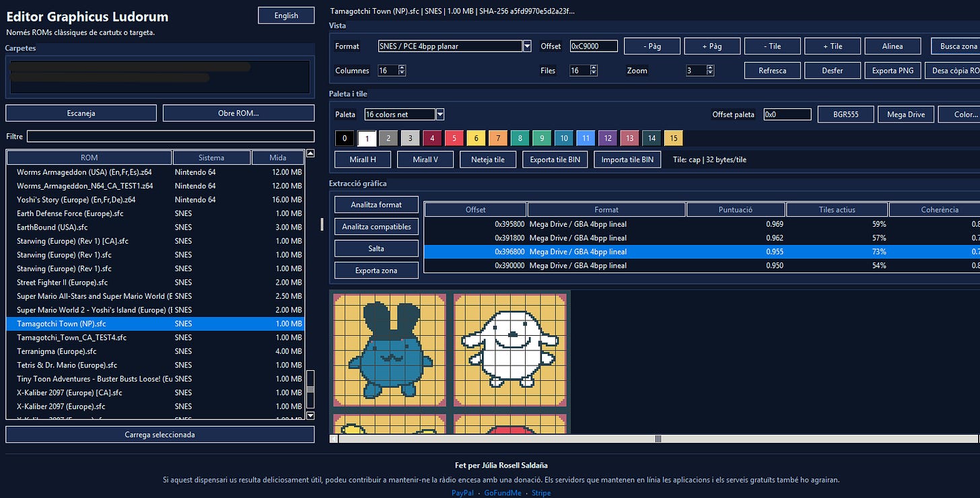Click the Escaneja button
The image size is (980, 498).
pos(81,113)
